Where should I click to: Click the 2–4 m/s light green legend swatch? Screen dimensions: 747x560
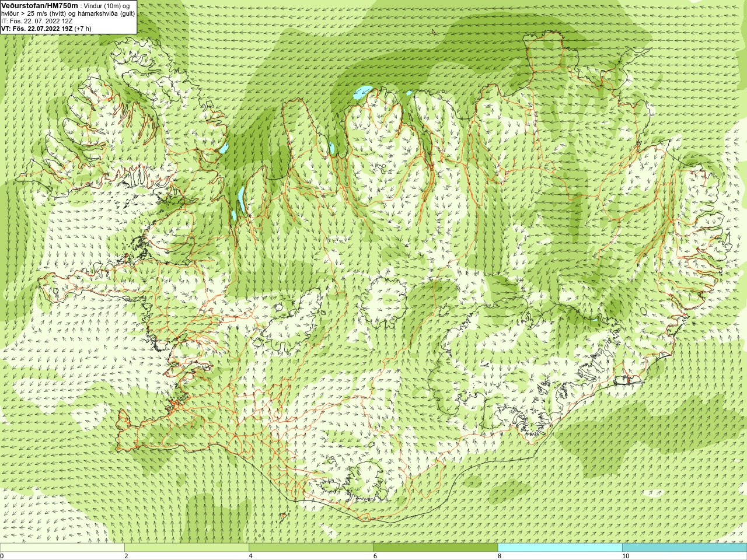click(187, 548)
